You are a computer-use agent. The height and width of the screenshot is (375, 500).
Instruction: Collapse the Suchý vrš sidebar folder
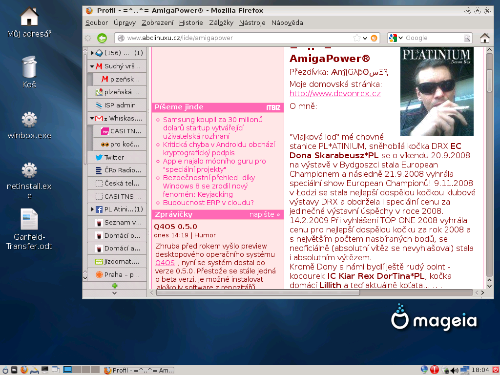[92, 66]
